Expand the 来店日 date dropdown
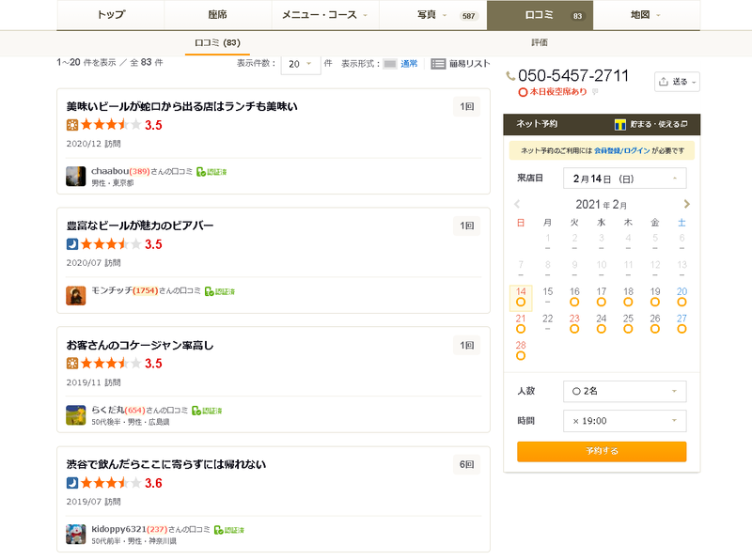Viewport: 752px width, 560px height. click(624, 179)
